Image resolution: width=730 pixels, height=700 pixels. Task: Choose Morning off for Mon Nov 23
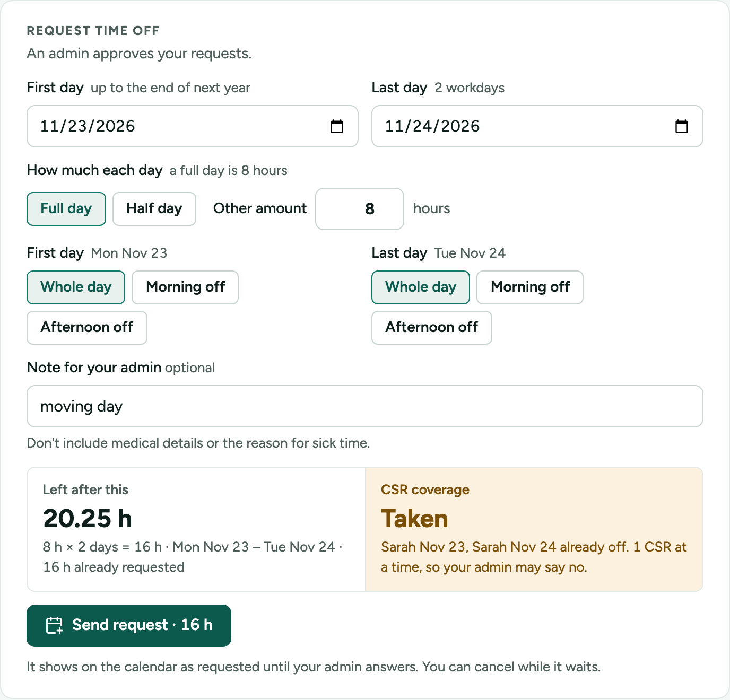[185, 287]
